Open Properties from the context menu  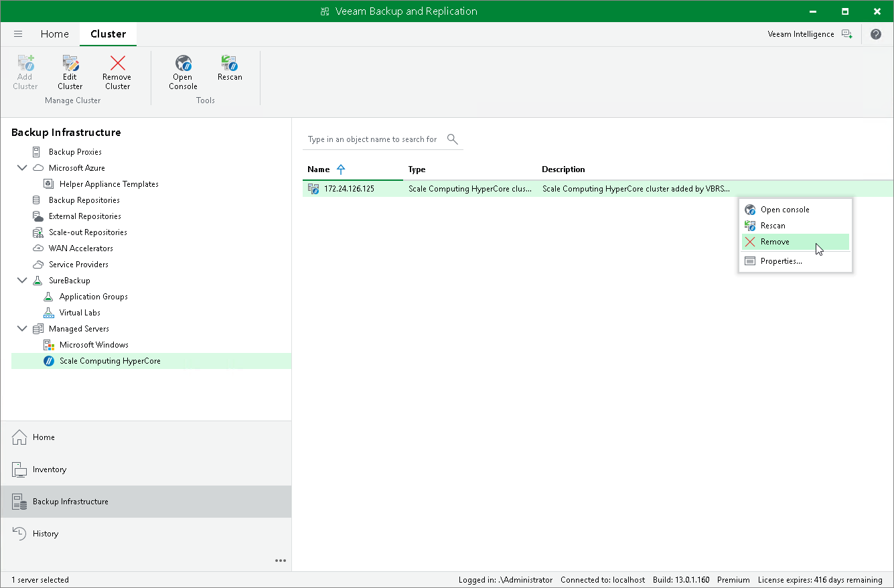tap(796, 261)
